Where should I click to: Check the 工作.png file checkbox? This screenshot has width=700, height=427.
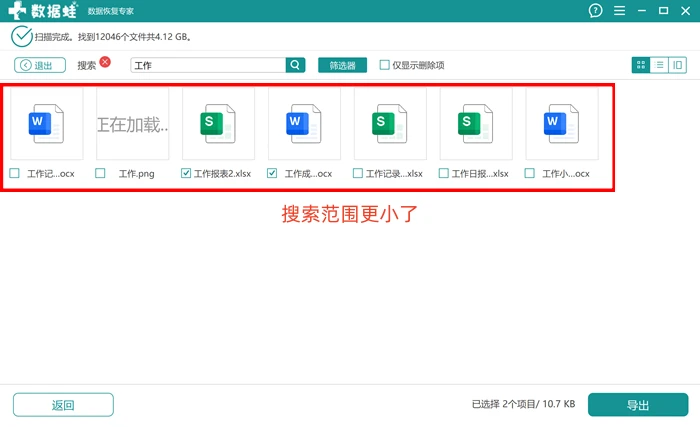click(100, 173)
